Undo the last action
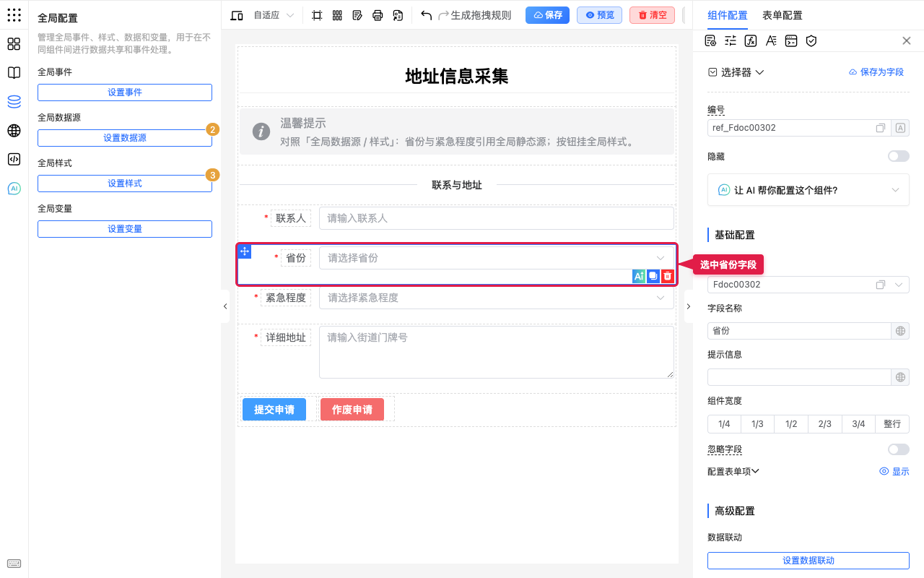This screenshot has height=578, width=924. 427,15
